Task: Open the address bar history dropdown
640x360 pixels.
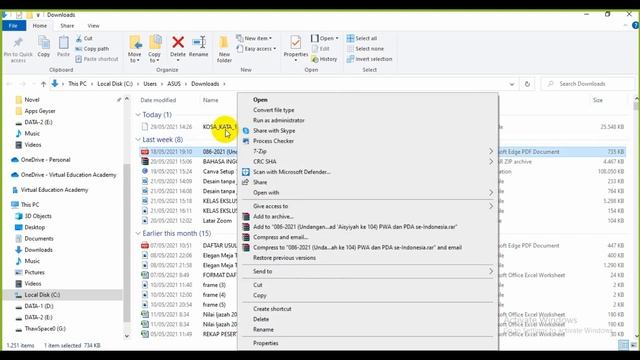Action: click(x=512, y=84)
